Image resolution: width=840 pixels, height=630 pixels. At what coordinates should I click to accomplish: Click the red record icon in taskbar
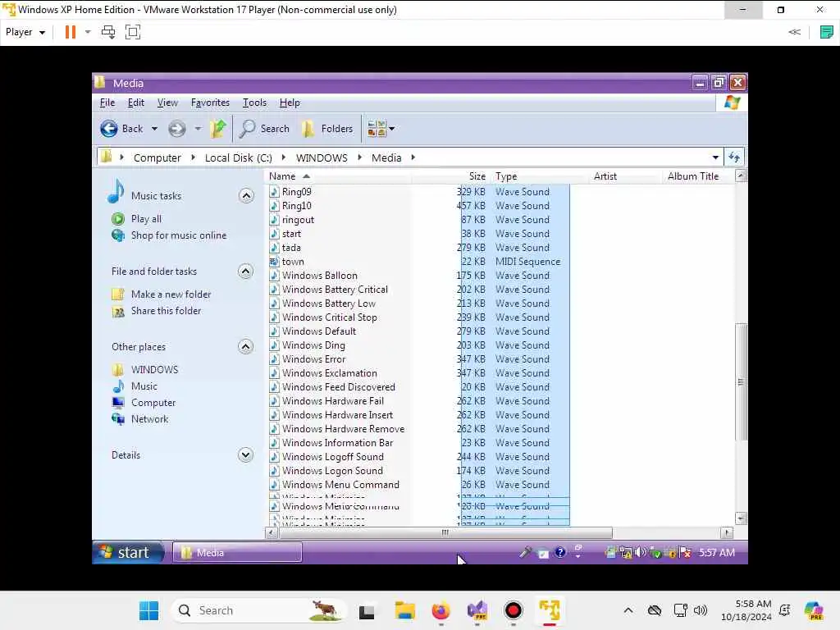coord(513,610)
